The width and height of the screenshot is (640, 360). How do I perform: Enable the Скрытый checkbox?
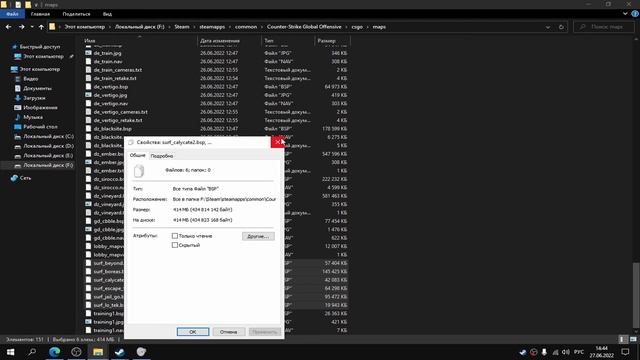[175, 245]
